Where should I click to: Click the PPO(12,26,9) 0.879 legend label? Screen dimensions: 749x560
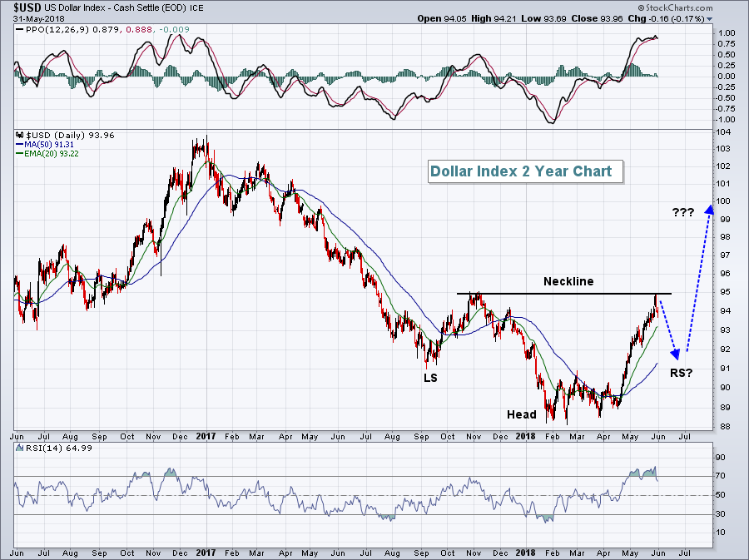(72, 30)
